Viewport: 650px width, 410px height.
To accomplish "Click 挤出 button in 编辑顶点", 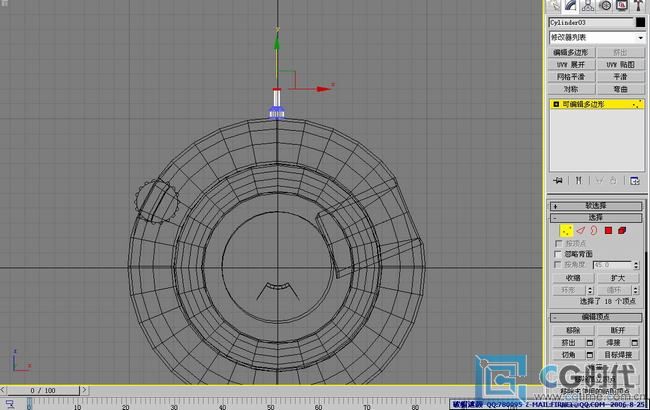I will click(568, 343).
